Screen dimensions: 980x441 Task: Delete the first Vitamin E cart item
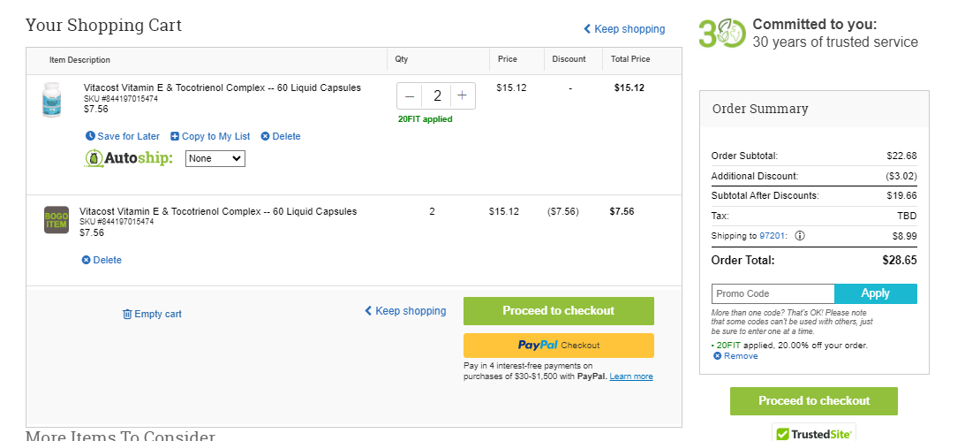281,136
